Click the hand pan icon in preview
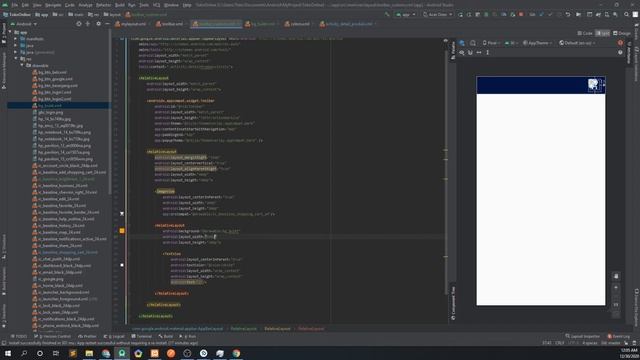 (x=616, y=276)
